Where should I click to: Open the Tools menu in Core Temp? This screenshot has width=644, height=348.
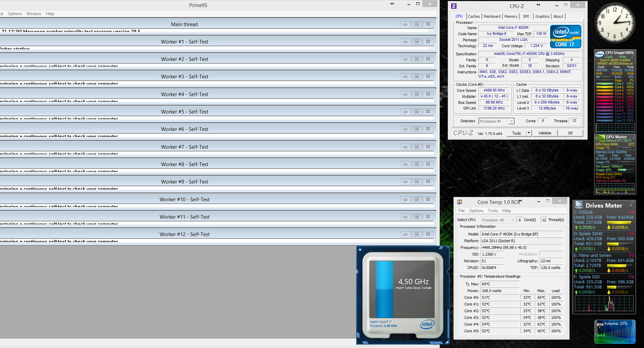pos(493,211)
